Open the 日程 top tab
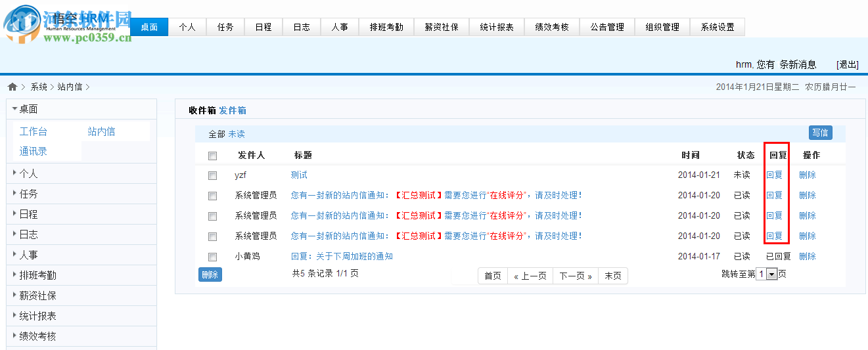868x350 pixels. point(264,27)
